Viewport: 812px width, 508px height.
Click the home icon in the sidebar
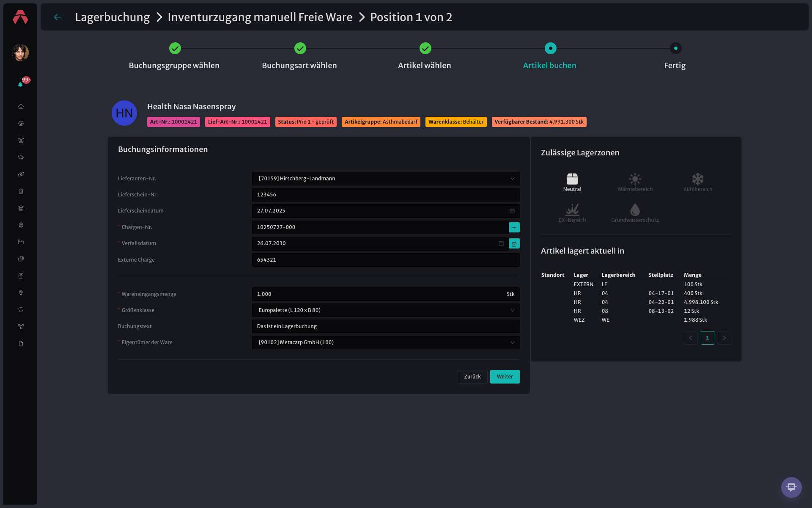(x=21, y=107)
